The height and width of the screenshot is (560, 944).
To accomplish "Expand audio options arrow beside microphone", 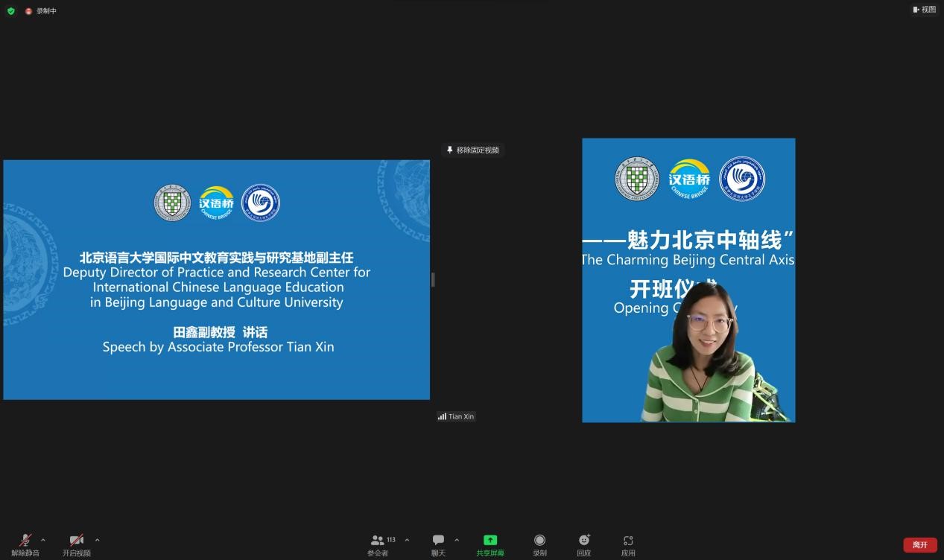I will point(43,540).
